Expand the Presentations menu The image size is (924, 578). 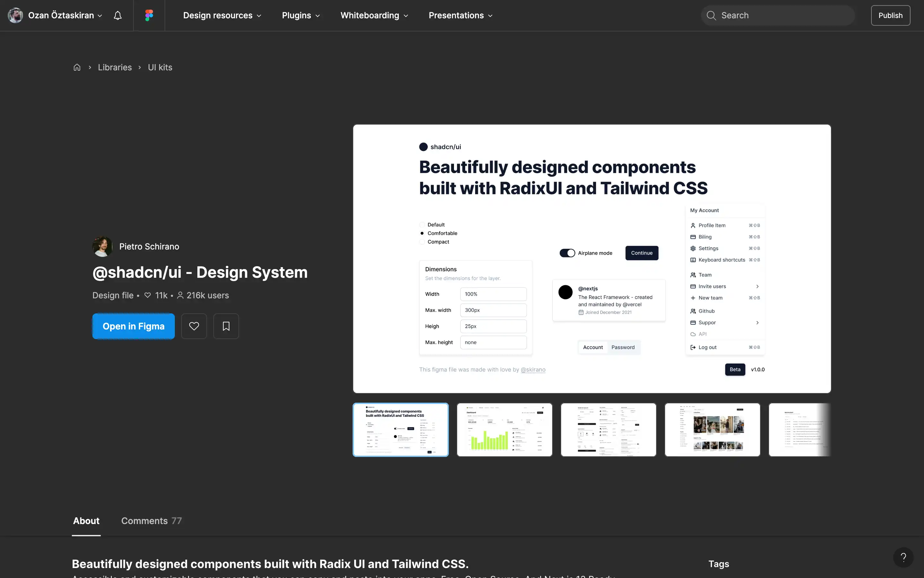(460, 15)
